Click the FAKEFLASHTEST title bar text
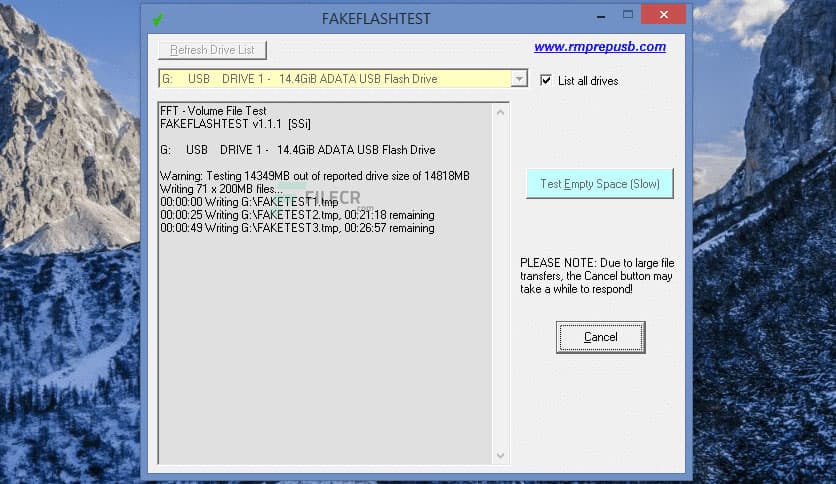 point(376,19)
